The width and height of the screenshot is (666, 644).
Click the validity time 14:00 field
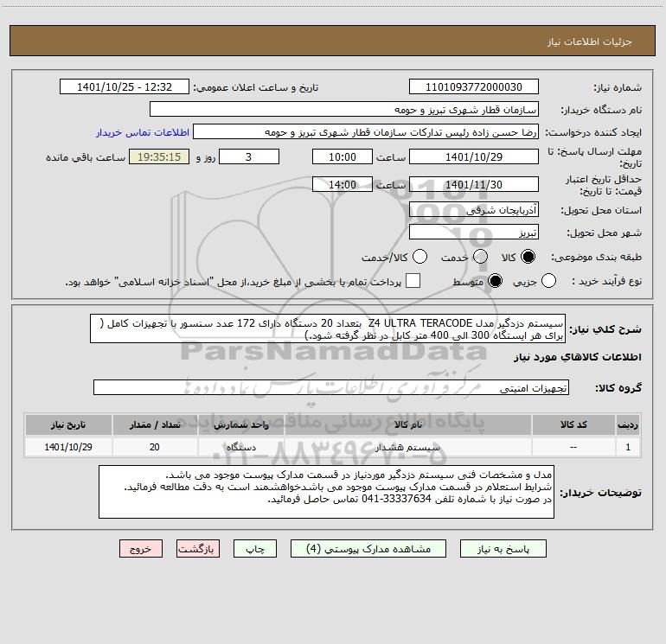(x=343, y=184)
